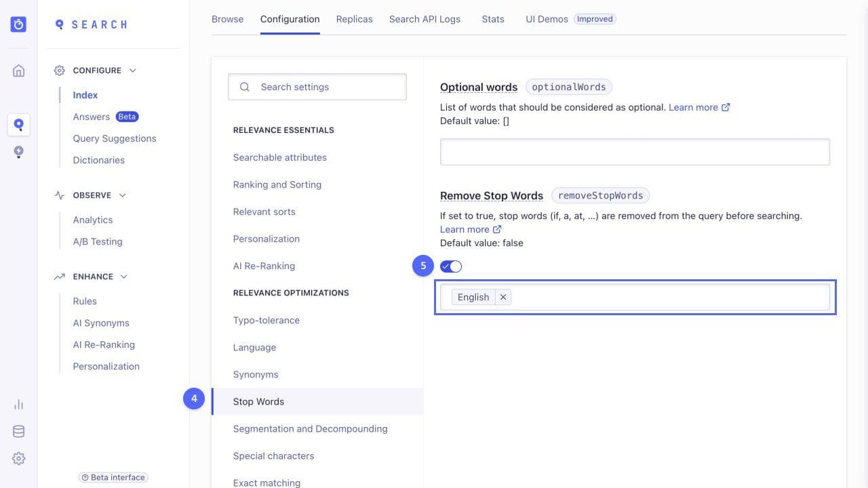Select Segmentation and Decompounding setting
This screenshot has width=868, height=488.
pos(311,428)
